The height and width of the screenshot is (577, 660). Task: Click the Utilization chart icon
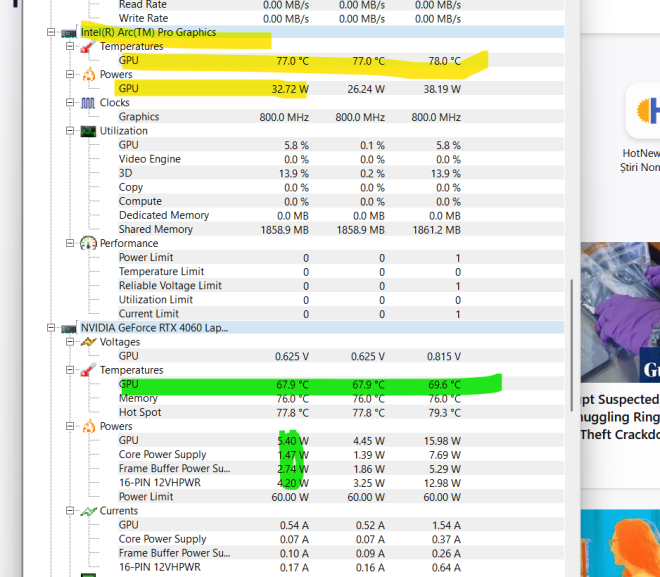[87, 131]
